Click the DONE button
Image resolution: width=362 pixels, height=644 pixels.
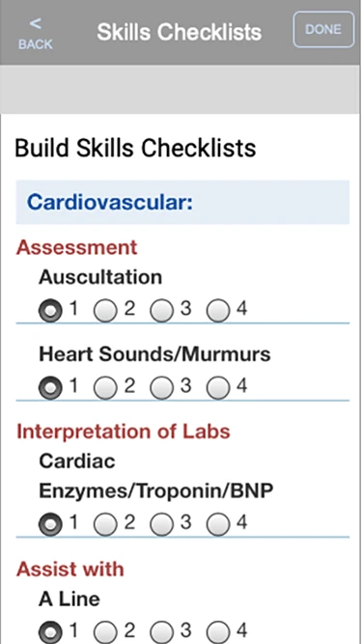pyautogui.click(x=323, y=30)
